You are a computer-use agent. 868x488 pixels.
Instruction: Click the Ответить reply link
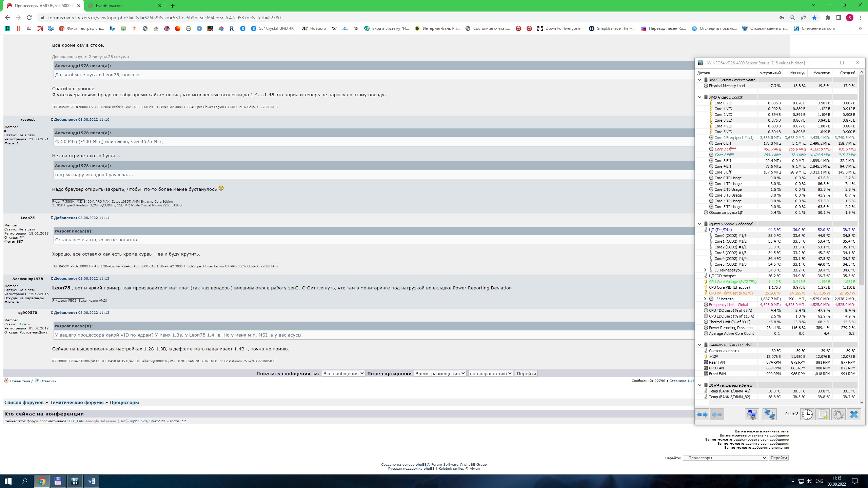tap(48, 381)
